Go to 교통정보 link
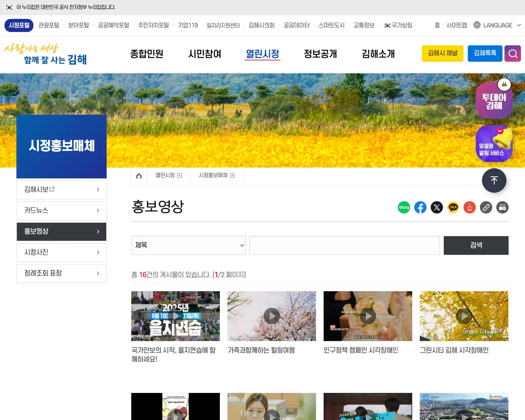The height and width of the screenshot is (420, 525). point(364,25)
